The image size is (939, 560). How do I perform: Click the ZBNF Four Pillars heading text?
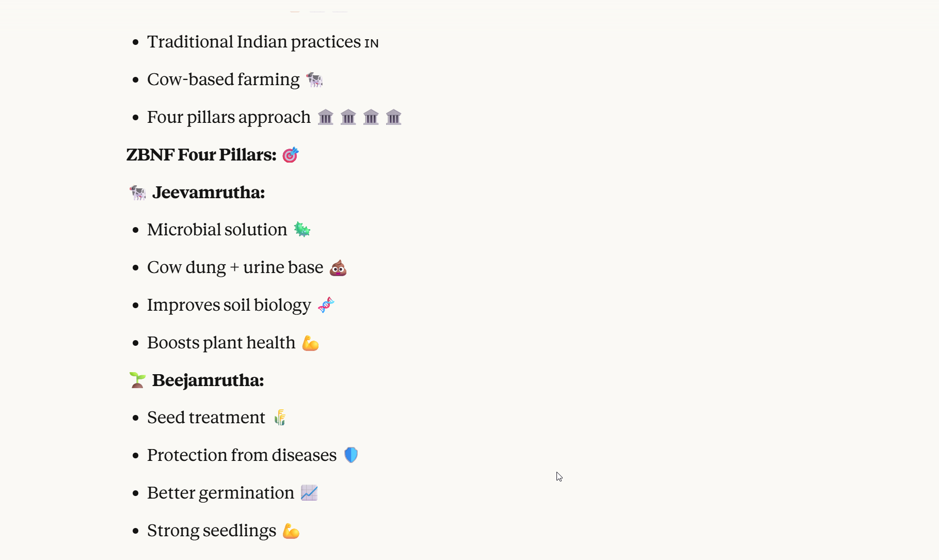pos(201,155)
